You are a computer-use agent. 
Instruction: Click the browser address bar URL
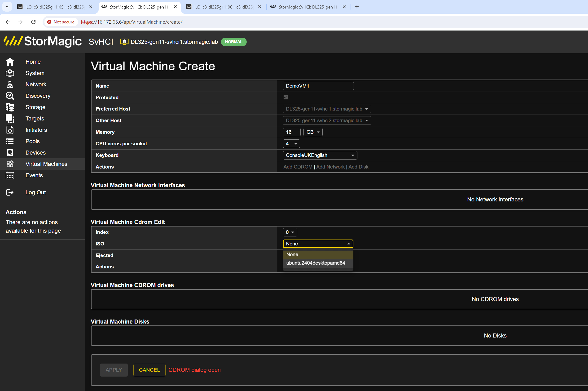[132, 22]
